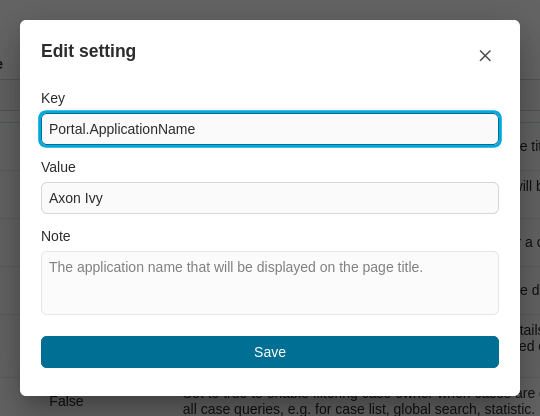Click the Edit setting dialog title
This screenshot has width=540, height=416.
[x=89, y=51]
